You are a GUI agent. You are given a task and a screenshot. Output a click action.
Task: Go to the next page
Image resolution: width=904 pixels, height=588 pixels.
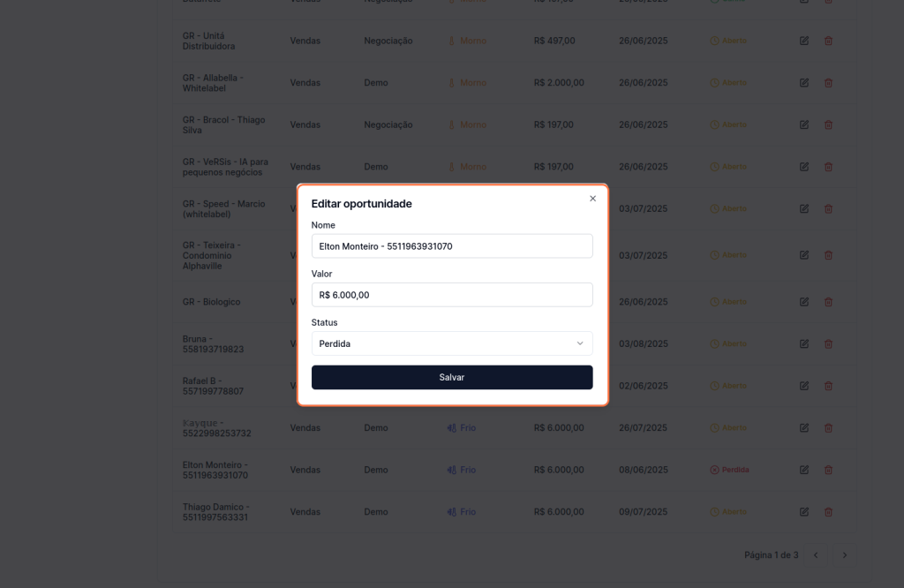845,555
